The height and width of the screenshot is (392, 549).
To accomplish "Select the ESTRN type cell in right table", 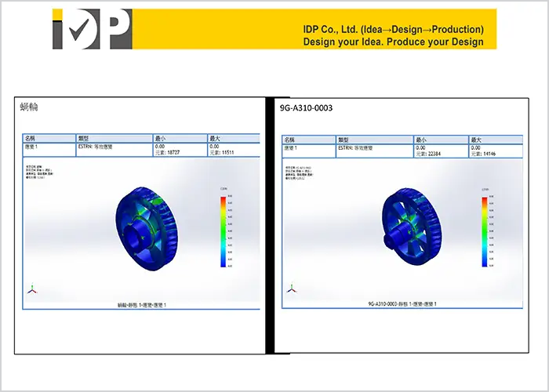I will point(359,147).
